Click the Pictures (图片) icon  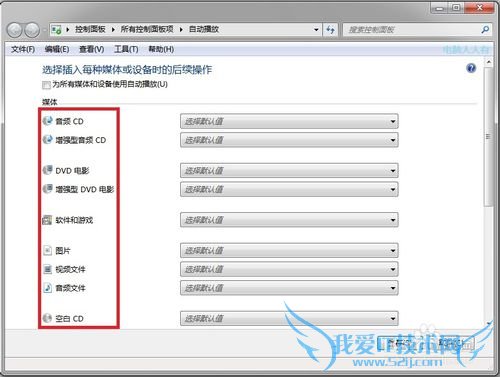pos(48,250)
